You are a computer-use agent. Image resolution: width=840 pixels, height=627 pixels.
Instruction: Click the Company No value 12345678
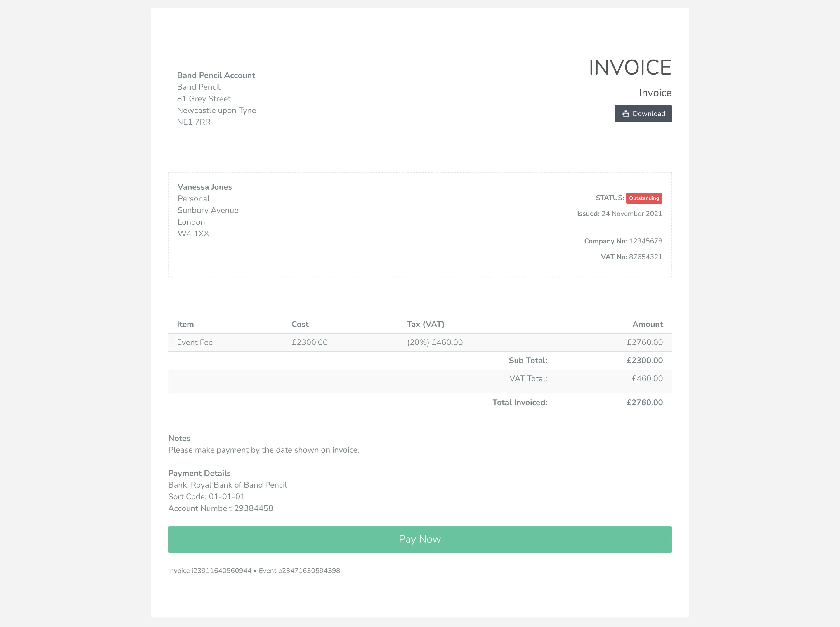pos(645,241)
